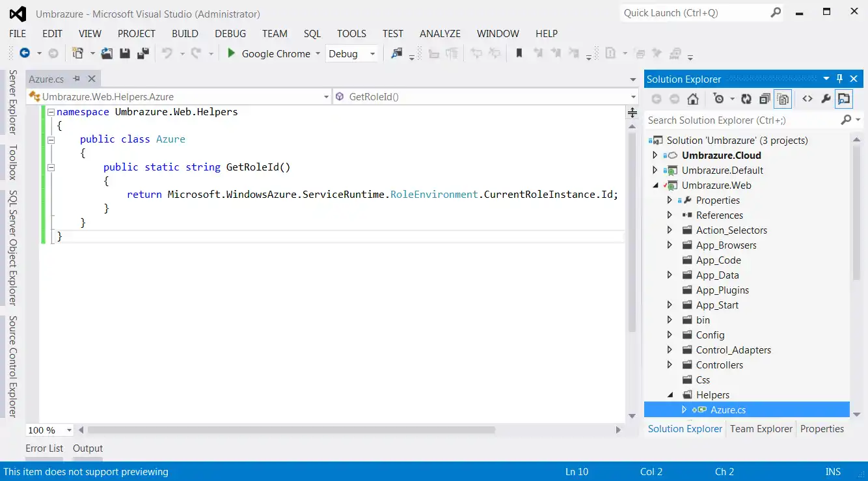
Task: Click the search magnifier in Solution Explorer
Action: point(846,120)
